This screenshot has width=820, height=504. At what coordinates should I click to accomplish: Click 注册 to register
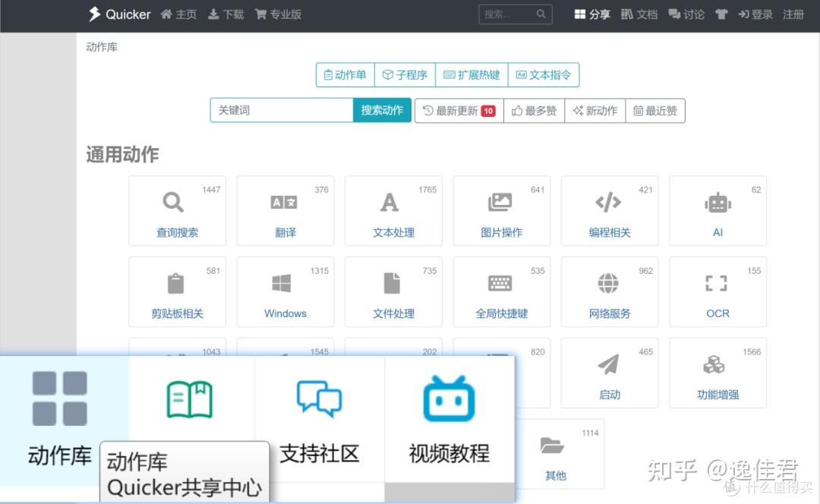793,14
